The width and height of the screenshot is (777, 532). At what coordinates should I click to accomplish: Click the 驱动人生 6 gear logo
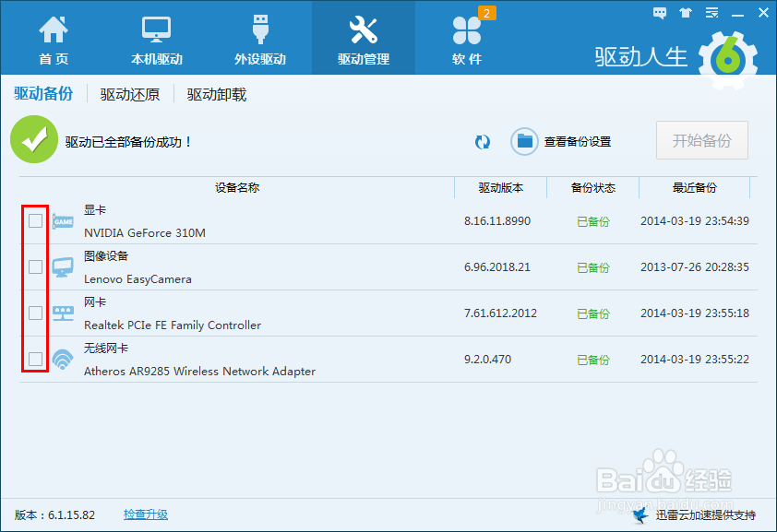(x=727, y=59)
